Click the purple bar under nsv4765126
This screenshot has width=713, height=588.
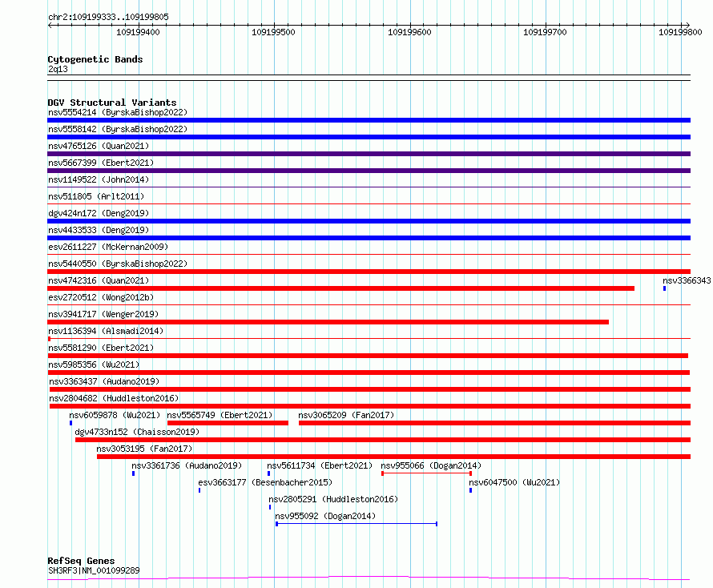coord(369,154)
